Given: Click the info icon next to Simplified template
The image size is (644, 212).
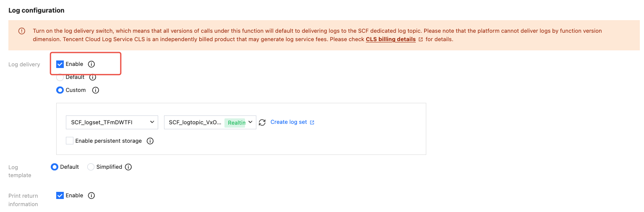Looking at the screenshot, I should [128, 167].
